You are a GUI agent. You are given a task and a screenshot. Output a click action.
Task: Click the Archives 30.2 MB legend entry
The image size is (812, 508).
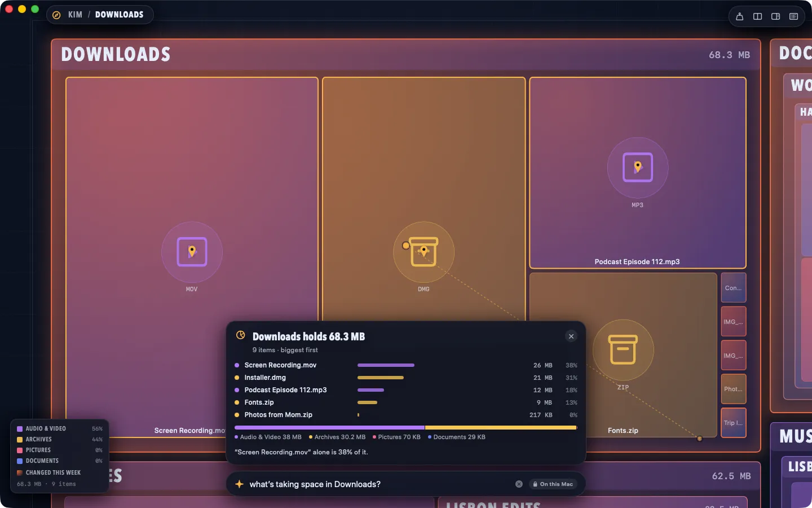tap(337, 437)
